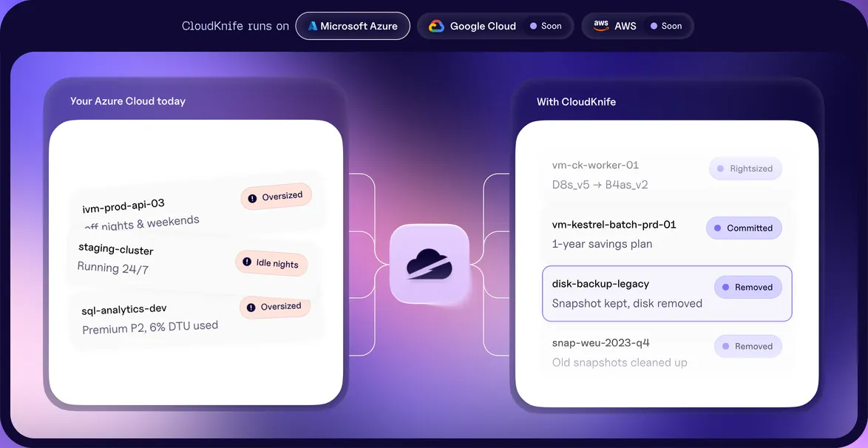This screenshot has height=448, width=868.
Task: Select the Microsoft Azure platform tab
Action: click(353, 26)
